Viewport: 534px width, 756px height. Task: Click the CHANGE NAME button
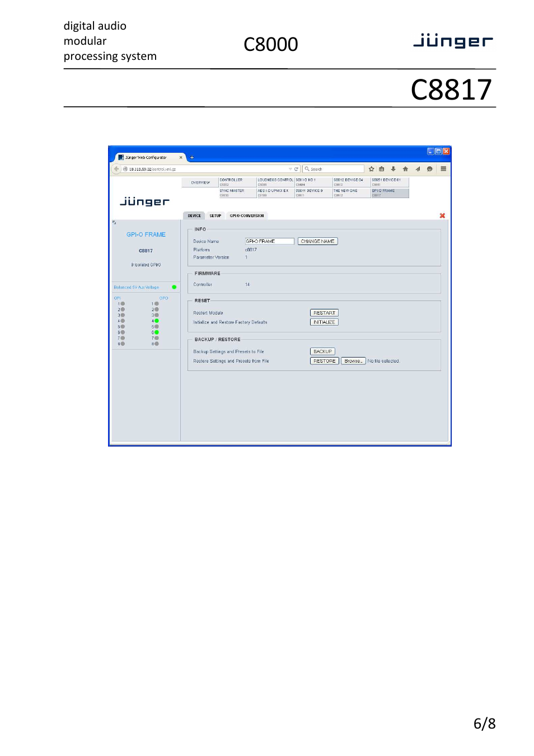click(317, 241)
